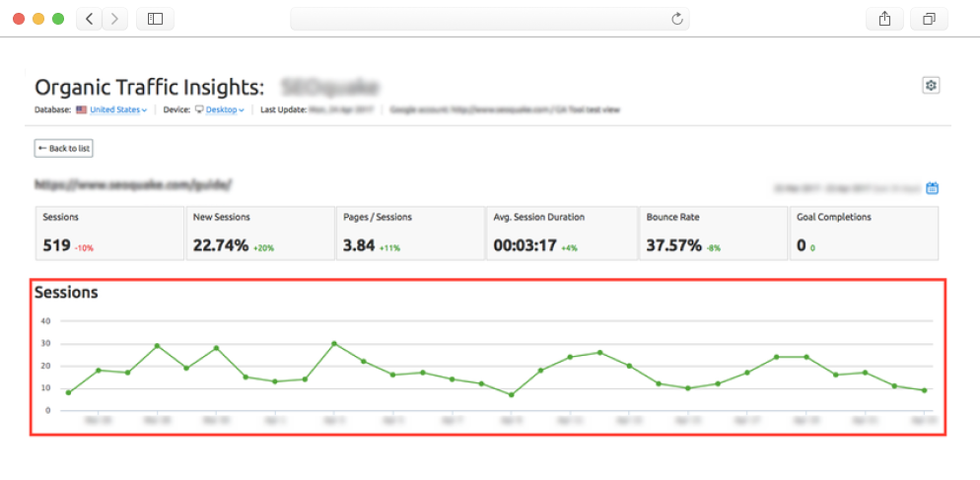Click the +11% pages per session change
The width and height of the screenshot is (980, 480).
click(x=389, y=248)
